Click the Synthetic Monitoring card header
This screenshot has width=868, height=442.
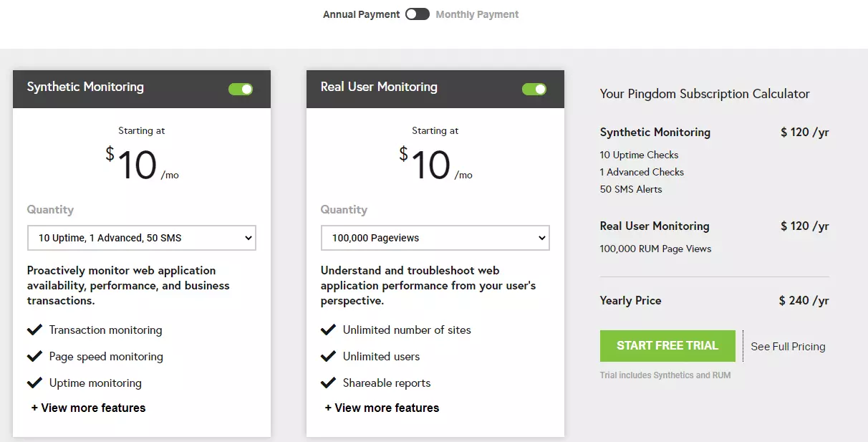coord(142,89)
